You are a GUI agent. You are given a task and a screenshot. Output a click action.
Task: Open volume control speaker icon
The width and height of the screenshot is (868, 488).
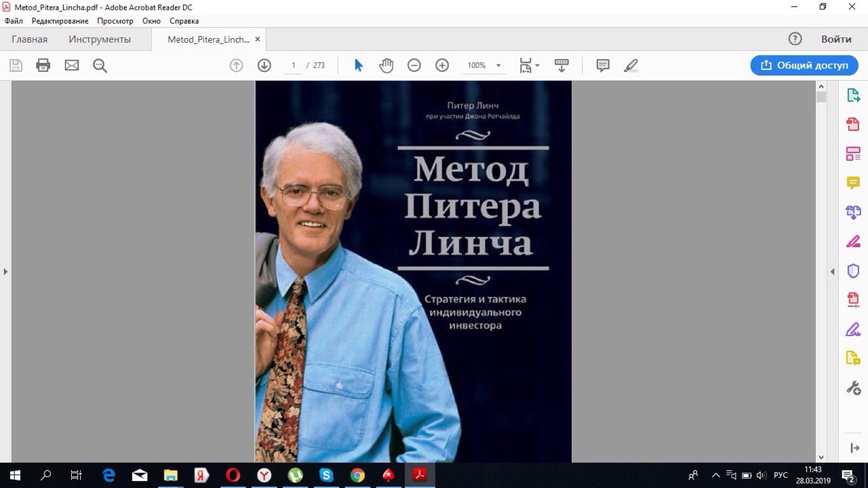[761, 475]
